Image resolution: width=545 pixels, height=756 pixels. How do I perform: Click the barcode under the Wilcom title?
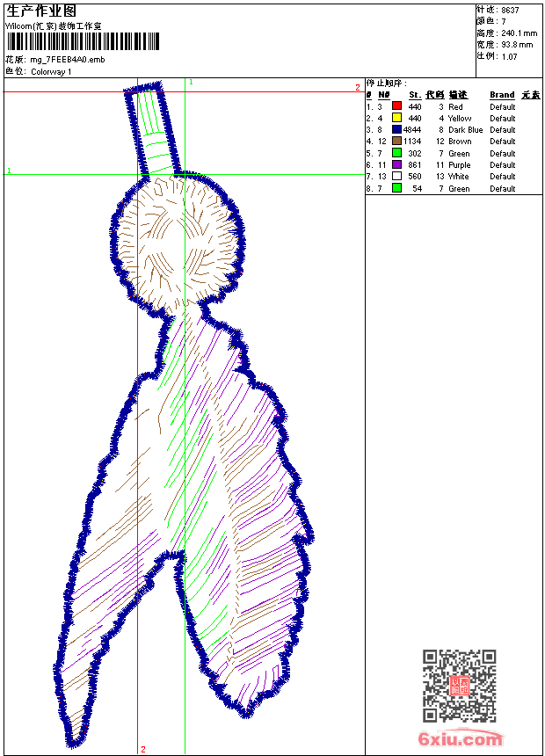click(84, 41)
